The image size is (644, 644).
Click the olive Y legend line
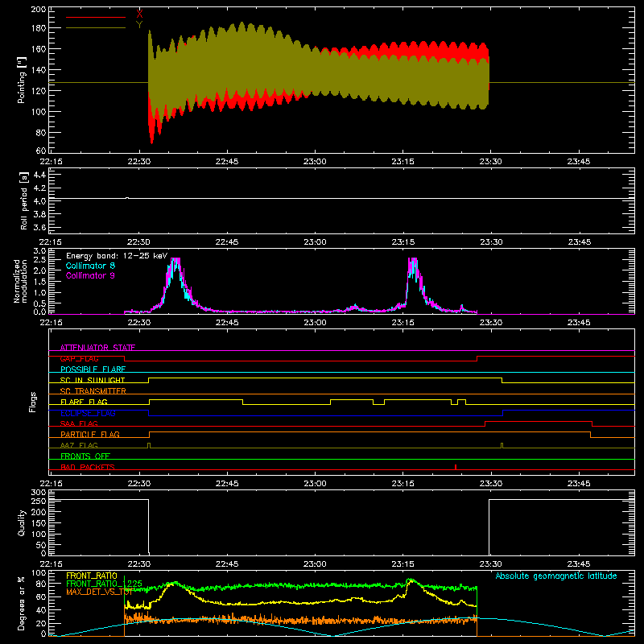(x=96, y=28)
